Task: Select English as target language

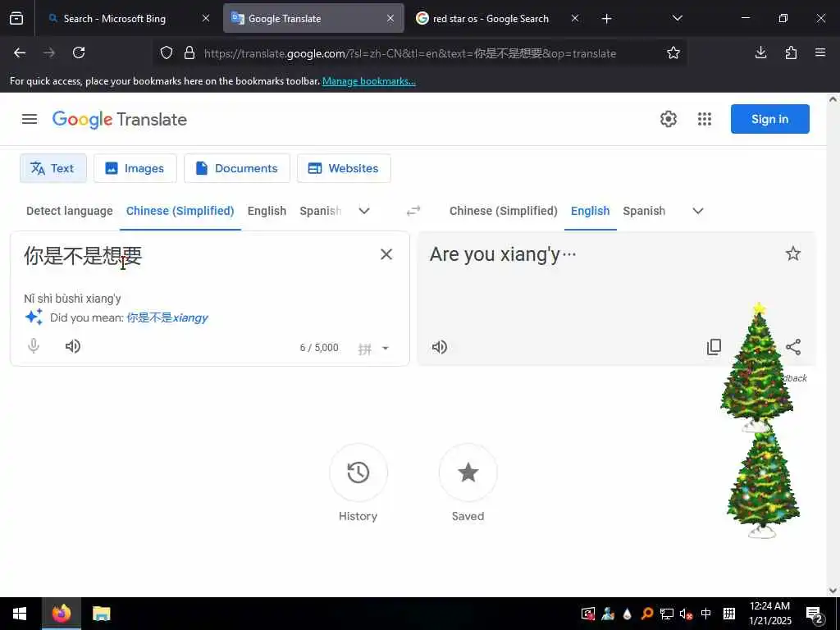Action: 591,211
